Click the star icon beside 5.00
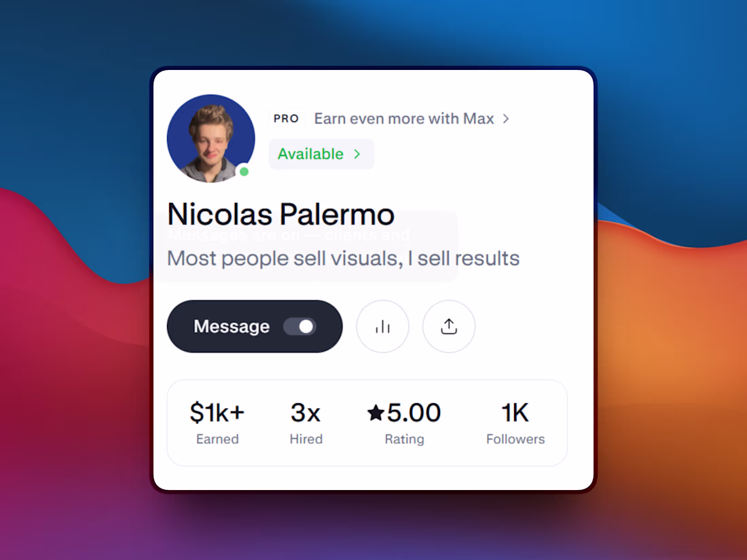 [x=376, y=413]
